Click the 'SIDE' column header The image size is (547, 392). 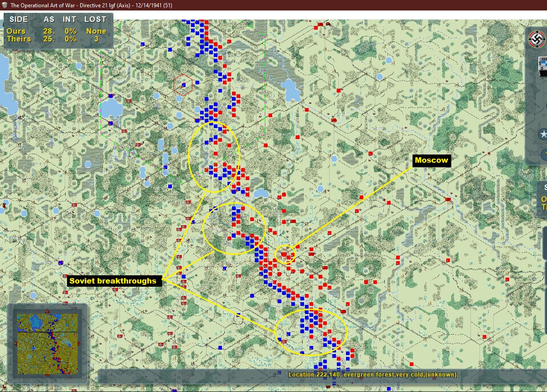pos(19,20)
